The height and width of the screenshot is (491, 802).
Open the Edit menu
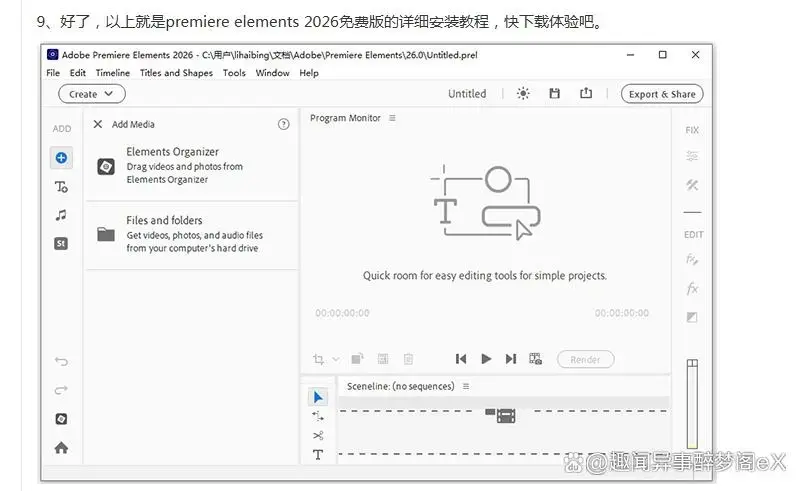78,73
